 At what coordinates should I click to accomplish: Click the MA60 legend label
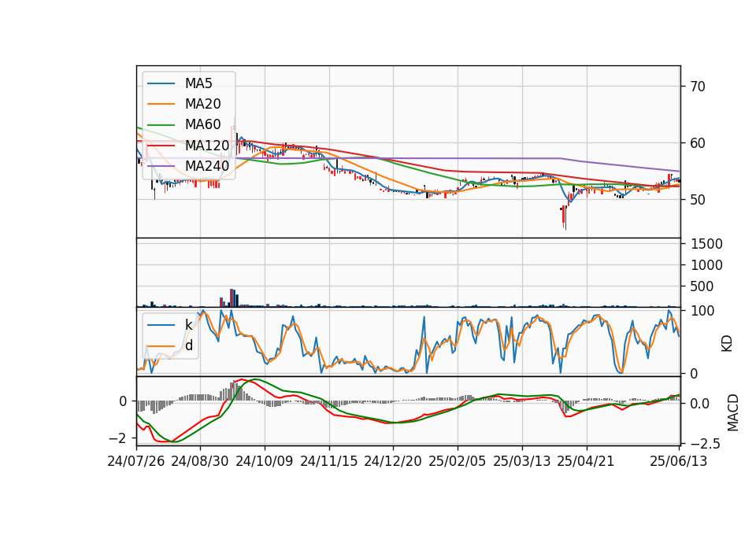point(202,124)
